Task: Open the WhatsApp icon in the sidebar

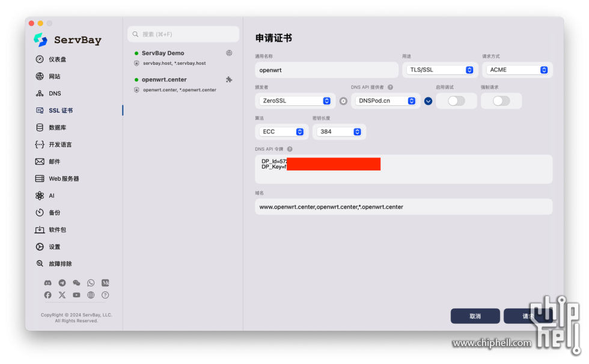Action: pyautogui.click(x=91, y=283)
